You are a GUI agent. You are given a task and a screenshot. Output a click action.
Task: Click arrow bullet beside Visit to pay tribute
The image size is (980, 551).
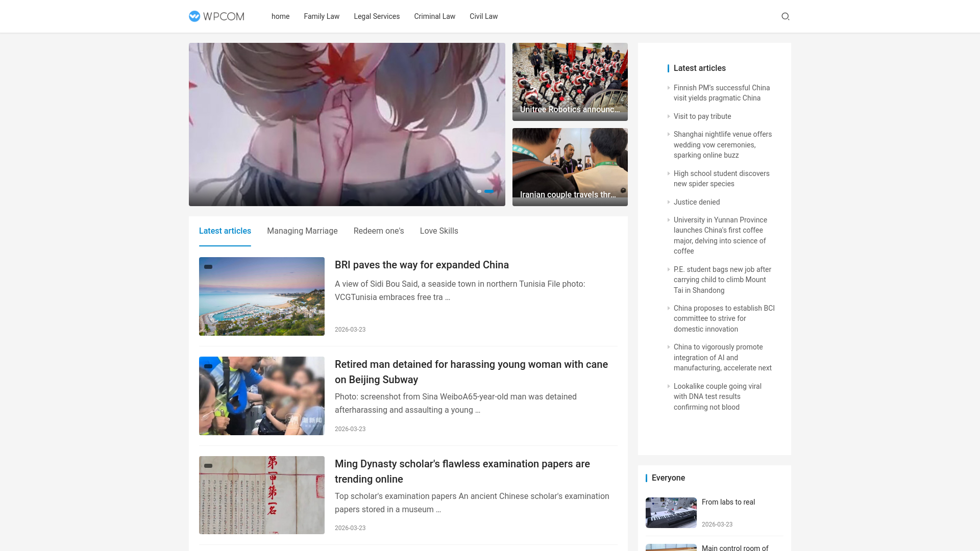click(x=669, y=116)
